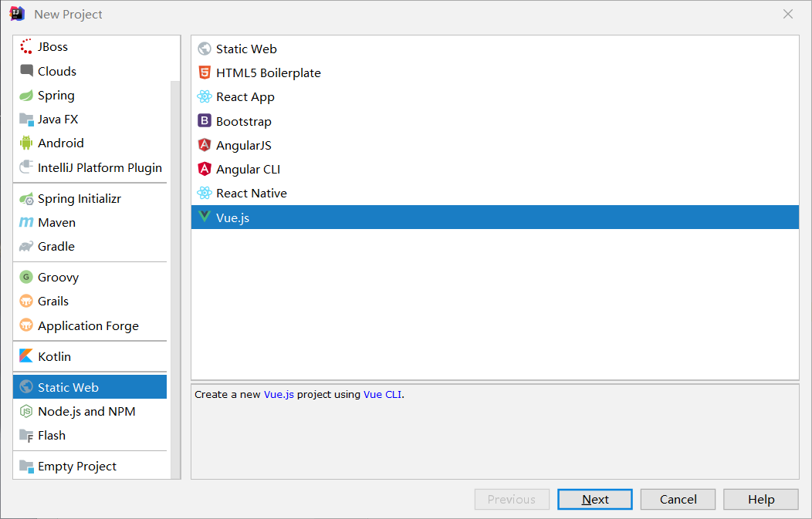Choose React Native template
This screenshot has width=812, height=519.
pos(495,193)
